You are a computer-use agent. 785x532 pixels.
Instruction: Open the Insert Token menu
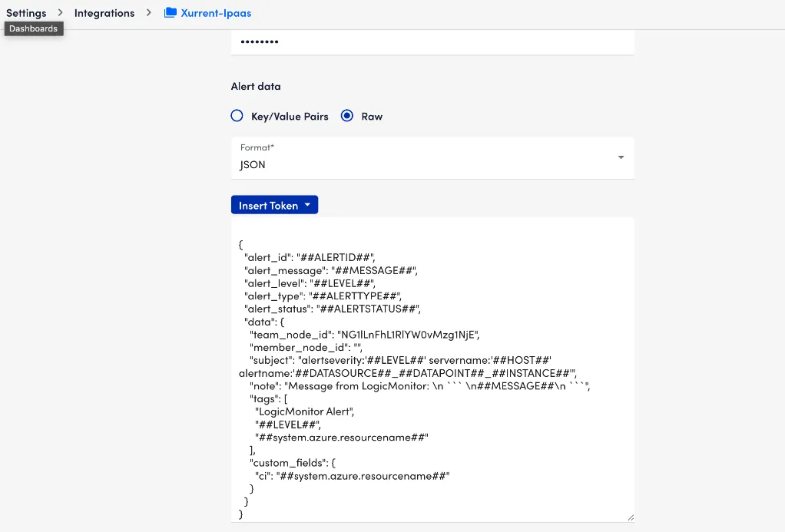274,205
